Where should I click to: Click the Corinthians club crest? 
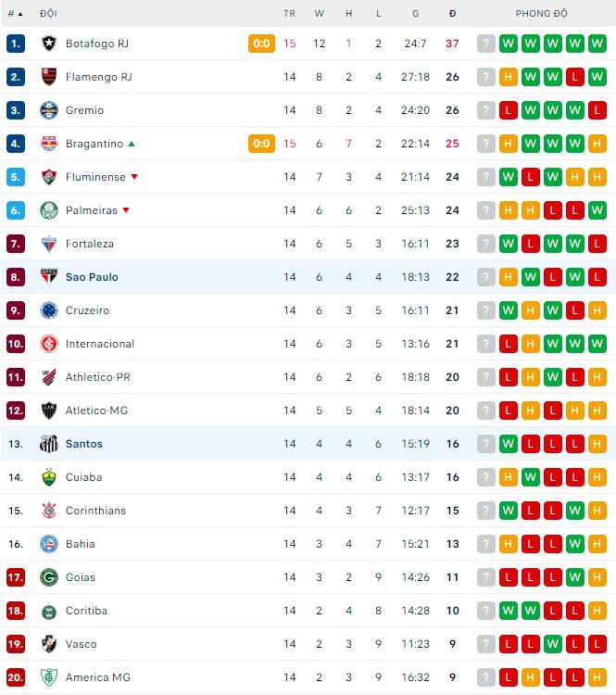49,511
